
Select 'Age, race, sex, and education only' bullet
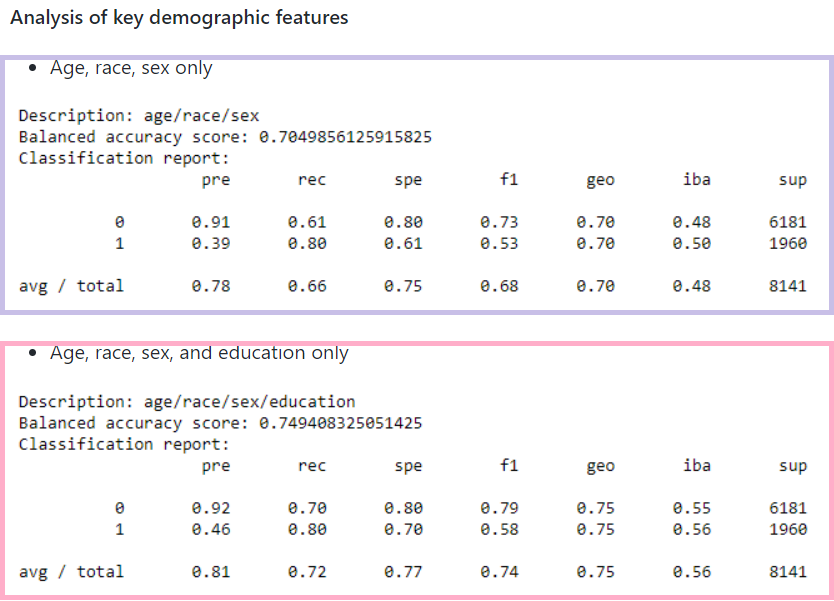(199, 353)
